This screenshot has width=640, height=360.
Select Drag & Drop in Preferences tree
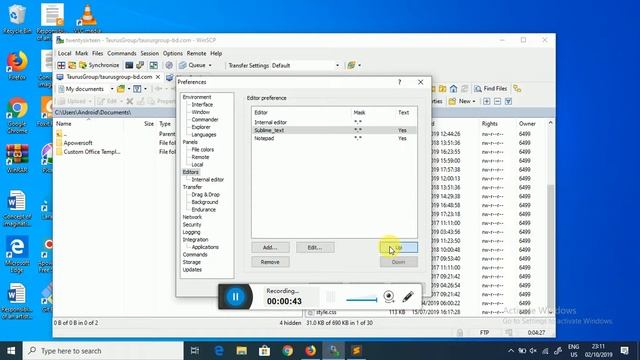[x=205, y=194]
